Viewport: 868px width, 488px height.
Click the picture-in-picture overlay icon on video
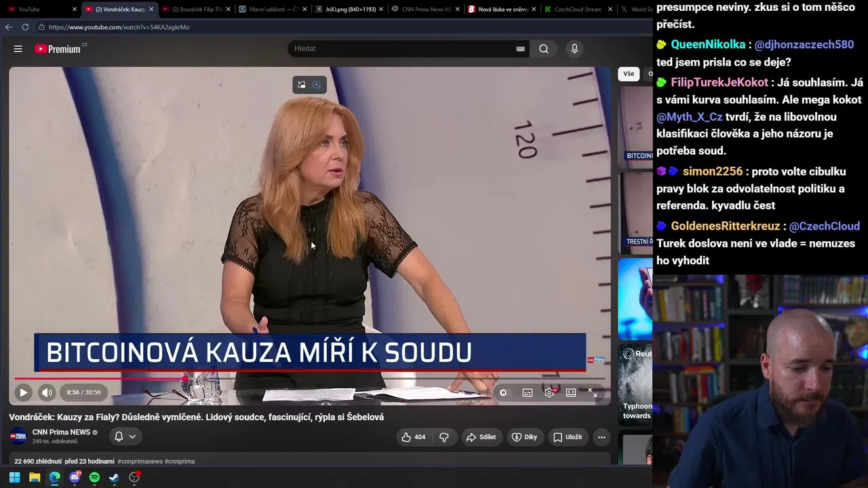(301, 85)
